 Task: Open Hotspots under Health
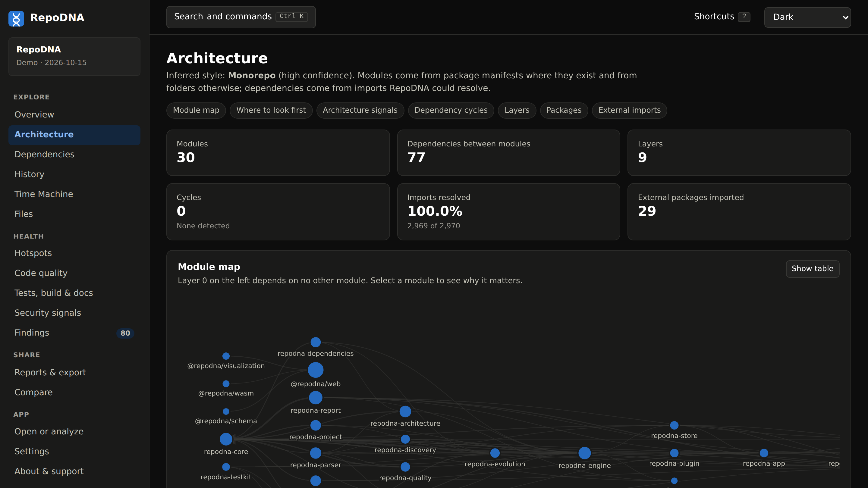[74, 253]
